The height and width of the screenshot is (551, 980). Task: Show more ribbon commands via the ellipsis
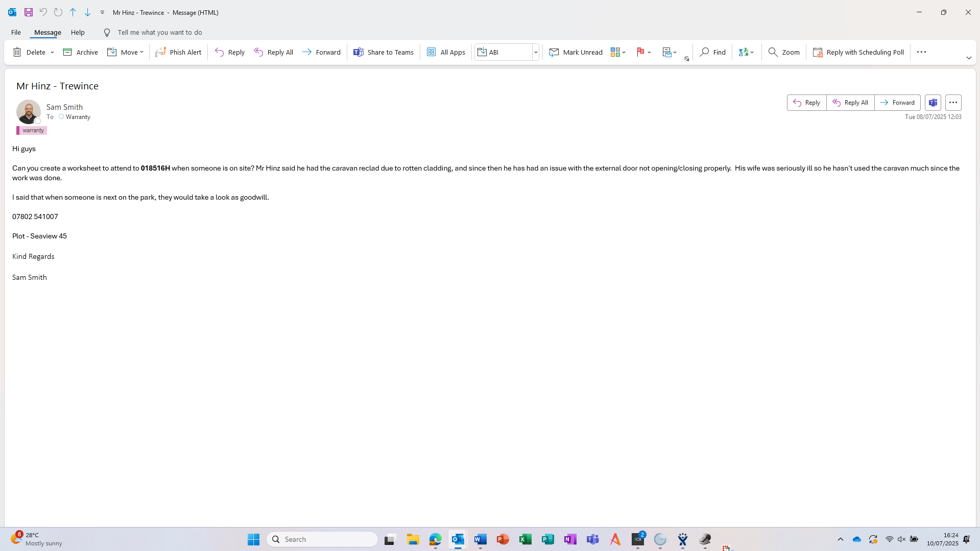tap(921, 52)
